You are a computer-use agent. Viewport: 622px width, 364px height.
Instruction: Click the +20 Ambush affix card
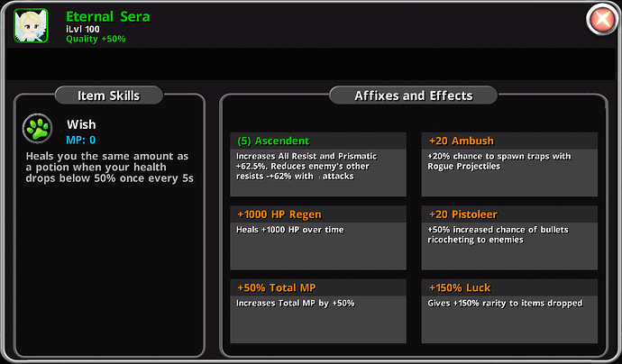click(508, 164)
